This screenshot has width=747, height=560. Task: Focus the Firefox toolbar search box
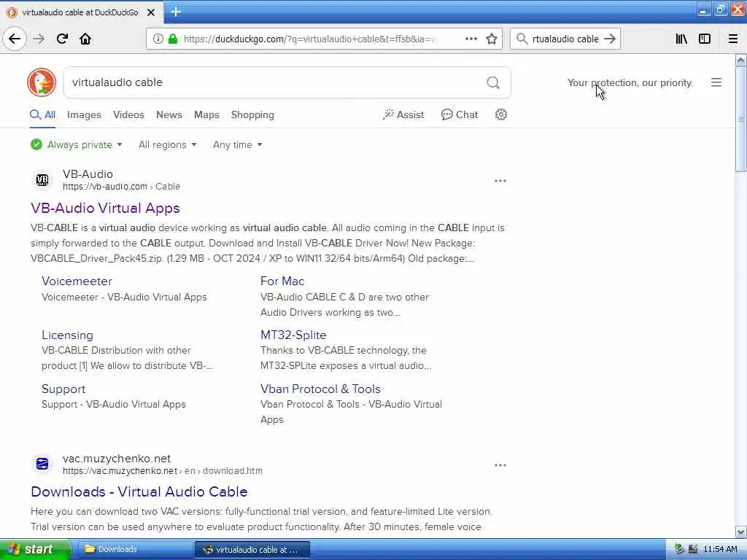(565, 39)
